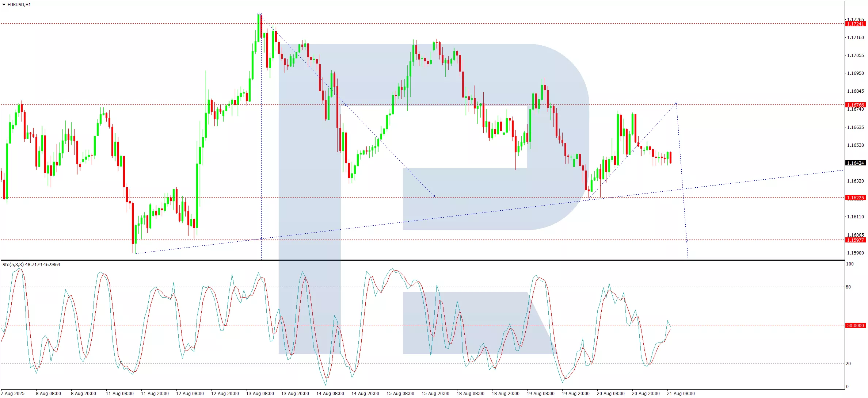The image size is (868, 398).
Task: Select the anchor where vertical line meets rising trendline
Action: [x=261, y=238]
